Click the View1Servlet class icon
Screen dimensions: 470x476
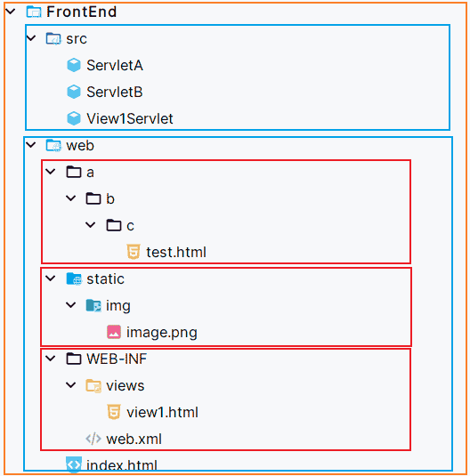[74, 118]
